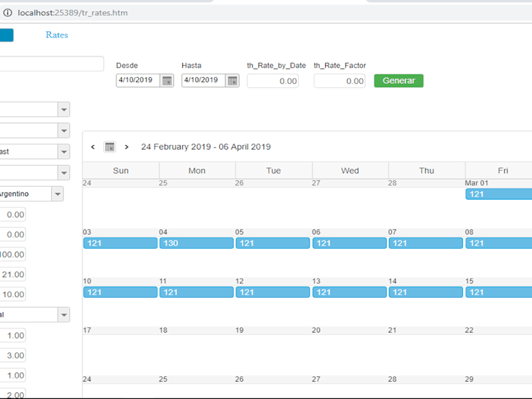This screenshot has height=399, width=532.
Task: Open the scheduler date navigator calendar icon
Action: click(x=110, y=147)
